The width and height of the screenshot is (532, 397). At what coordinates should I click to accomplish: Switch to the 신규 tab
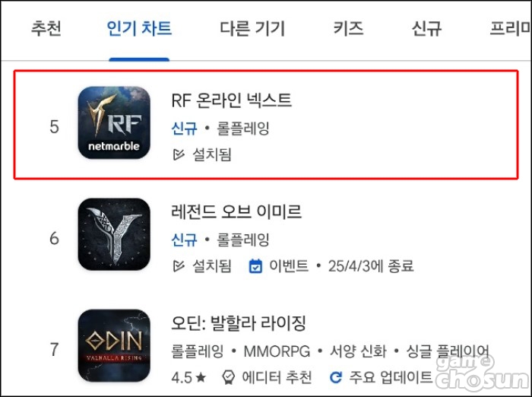426,28
